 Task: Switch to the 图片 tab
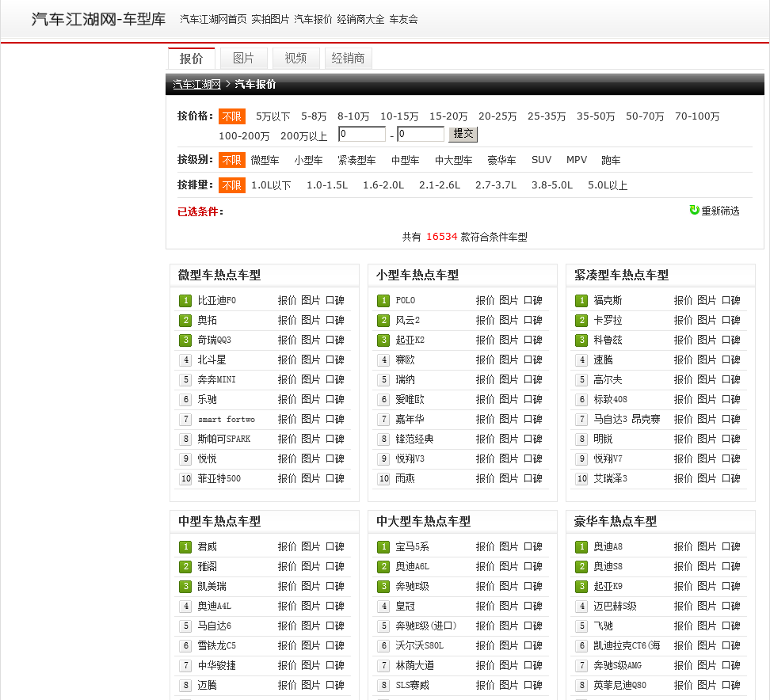pos(243,59)
